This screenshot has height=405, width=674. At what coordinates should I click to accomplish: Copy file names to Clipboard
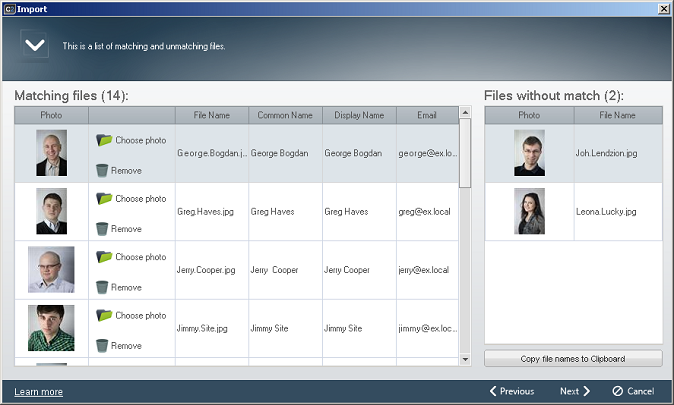pyautogui.click(x=573, y=358)
